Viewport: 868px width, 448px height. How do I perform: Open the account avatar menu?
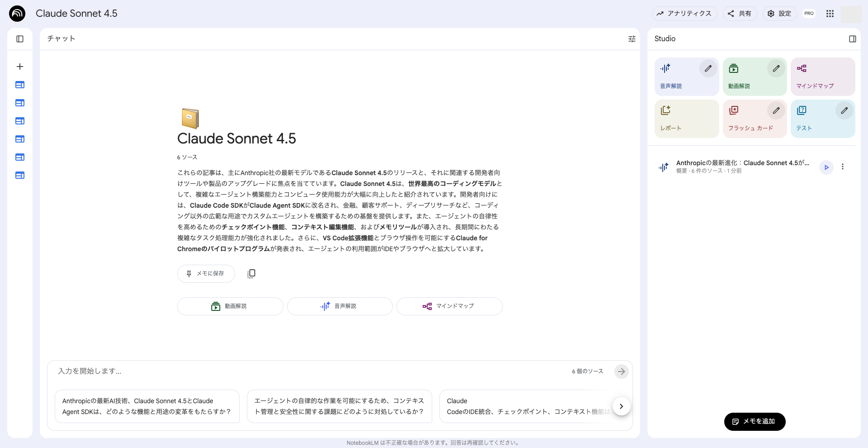[x=852, y=14]
